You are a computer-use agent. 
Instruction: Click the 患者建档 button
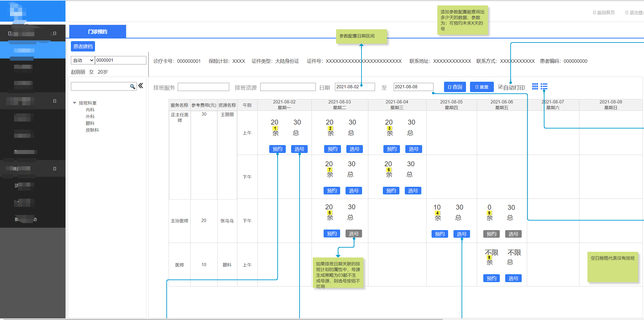(x=83, y=46)
